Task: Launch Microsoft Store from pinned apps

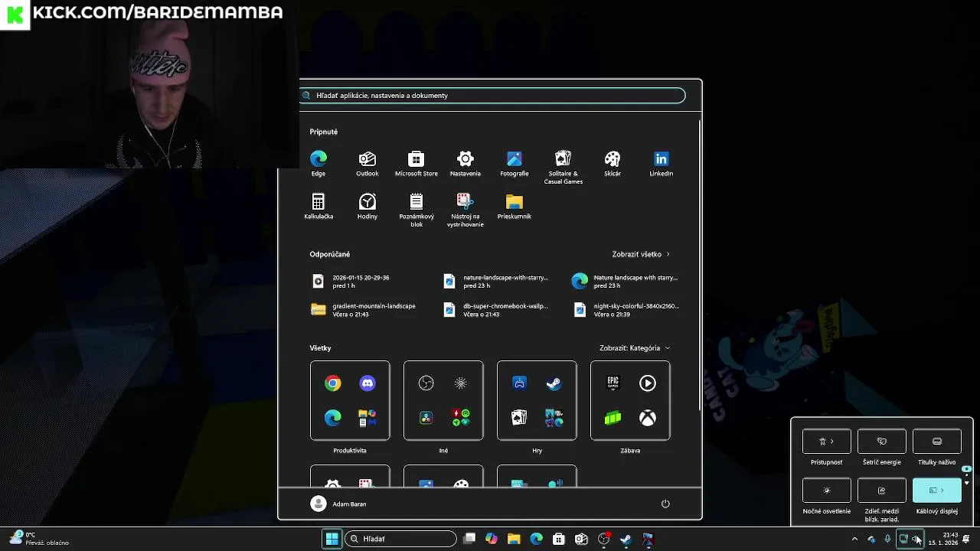Action: coord(416,163)
